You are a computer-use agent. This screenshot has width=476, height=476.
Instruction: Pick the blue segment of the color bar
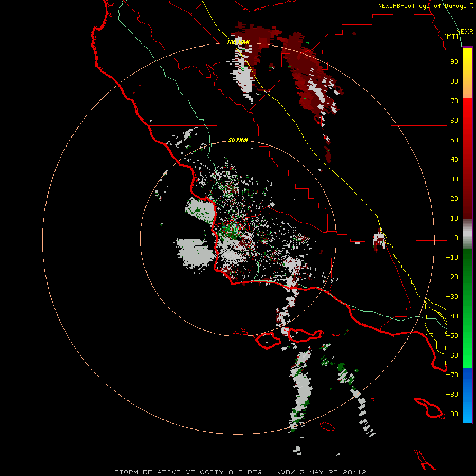[x=467, y=396]
